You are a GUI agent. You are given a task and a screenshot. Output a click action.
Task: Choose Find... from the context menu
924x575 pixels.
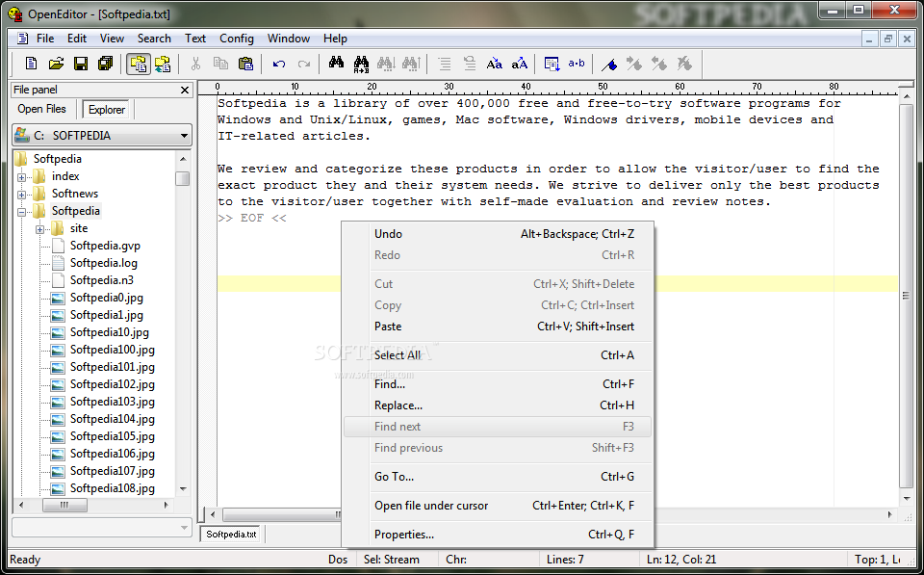[x=498, y=384]
